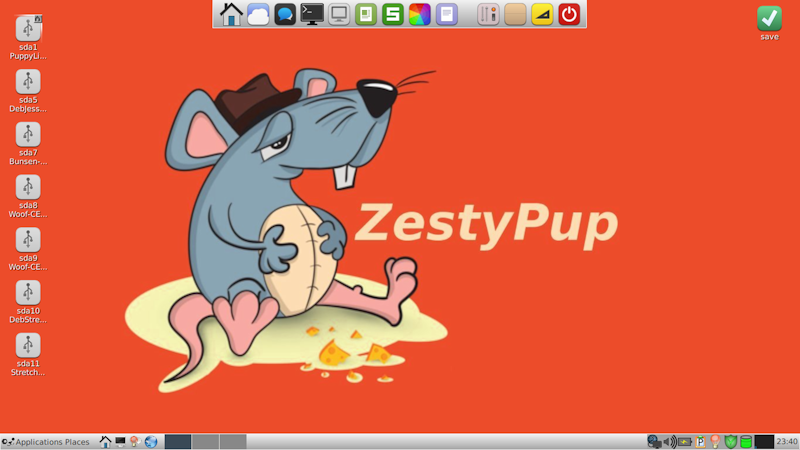
Task: Open the green spreadsheet app icon
Action: tap(393, 14)
